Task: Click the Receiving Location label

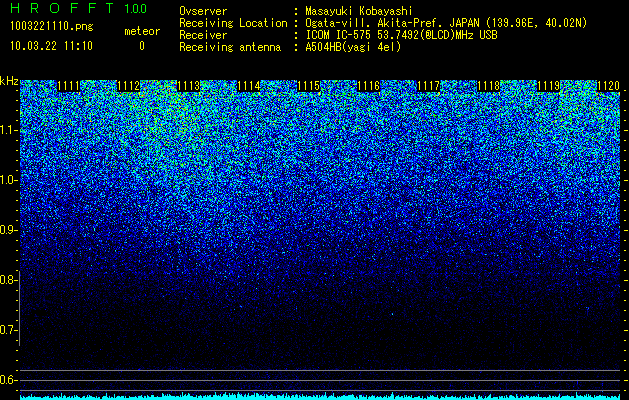Action: tap(233, 23)
